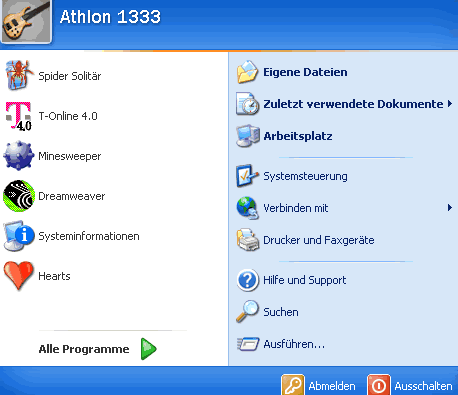Expand the Alle Programme green arrow
Image resolution: width=458 pixels, height=395 pixels.
(x=148, y=349)
